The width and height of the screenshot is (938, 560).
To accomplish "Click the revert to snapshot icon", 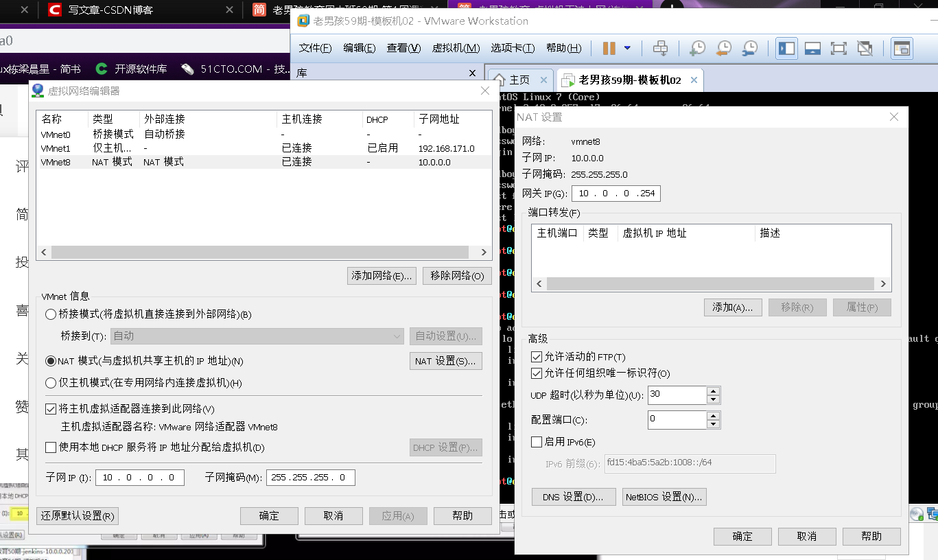I will pyautogui.click(x=724, y=48).
